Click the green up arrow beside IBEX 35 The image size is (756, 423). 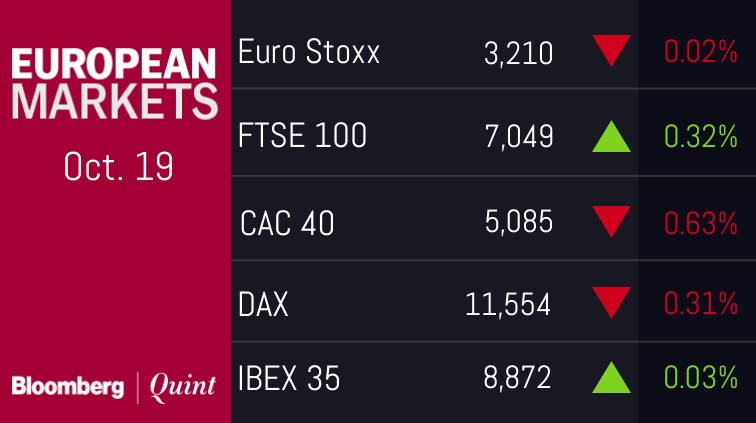click(x=611, y=378)
